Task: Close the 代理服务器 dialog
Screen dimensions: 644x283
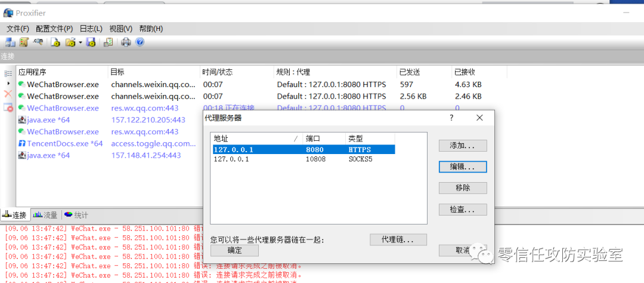Action: [x=479, y=118]
